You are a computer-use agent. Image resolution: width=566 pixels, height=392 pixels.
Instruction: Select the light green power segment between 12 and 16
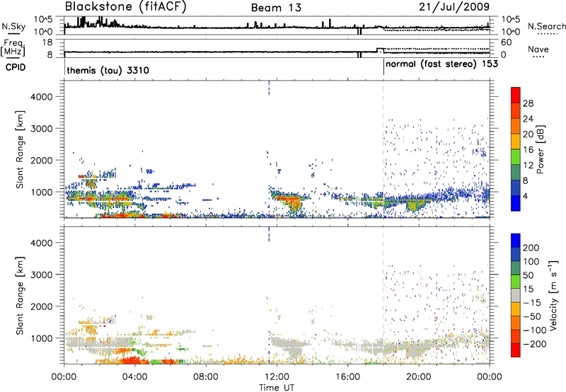516,157
